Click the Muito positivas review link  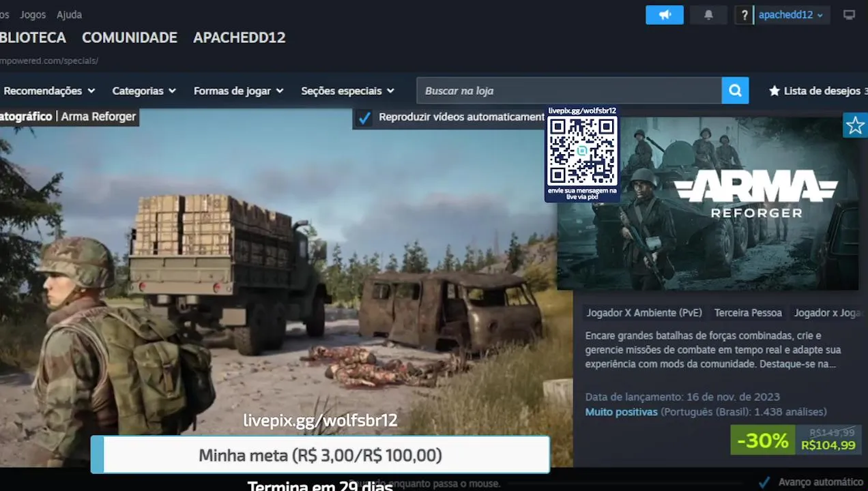[x=621, y=412]
